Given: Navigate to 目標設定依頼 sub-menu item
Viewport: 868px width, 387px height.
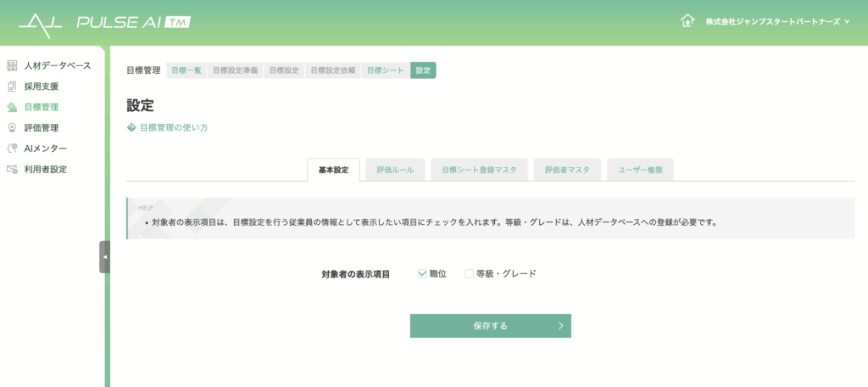Looking at the screenshot, I should tap(332, 70).
